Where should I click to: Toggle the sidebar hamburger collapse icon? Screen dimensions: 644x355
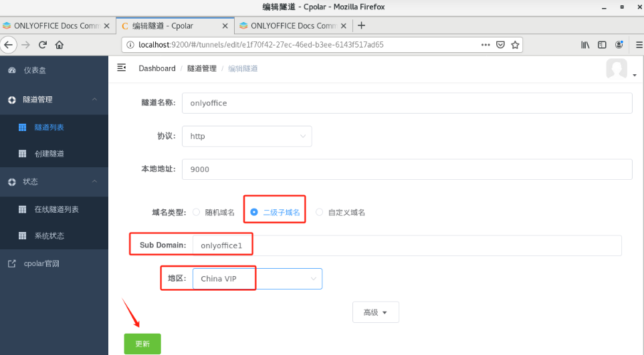click(x=121, y=68)
